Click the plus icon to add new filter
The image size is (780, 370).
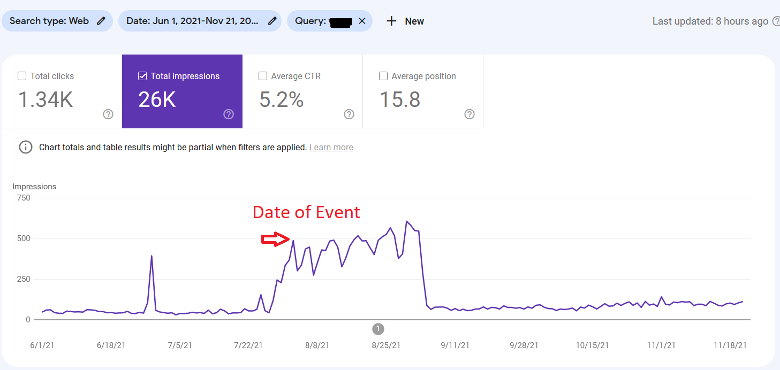coord(391,21)
